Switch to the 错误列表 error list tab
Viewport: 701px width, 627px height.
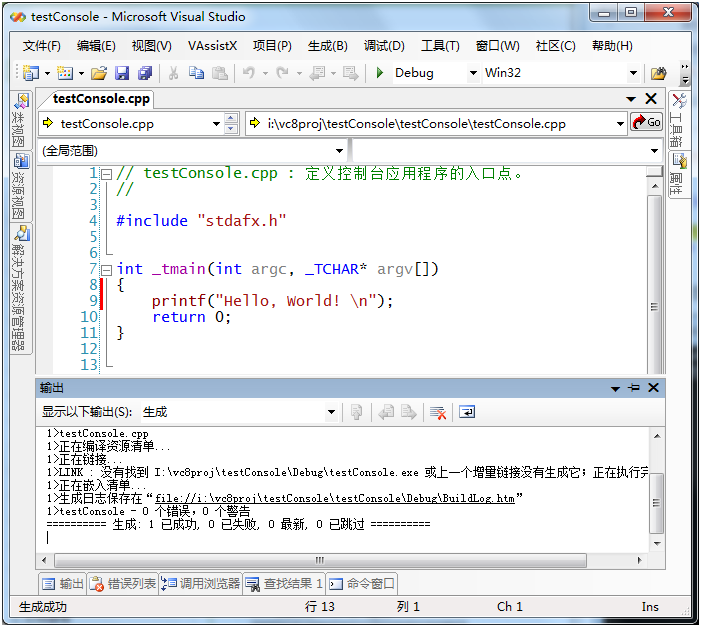click(122, 584)
